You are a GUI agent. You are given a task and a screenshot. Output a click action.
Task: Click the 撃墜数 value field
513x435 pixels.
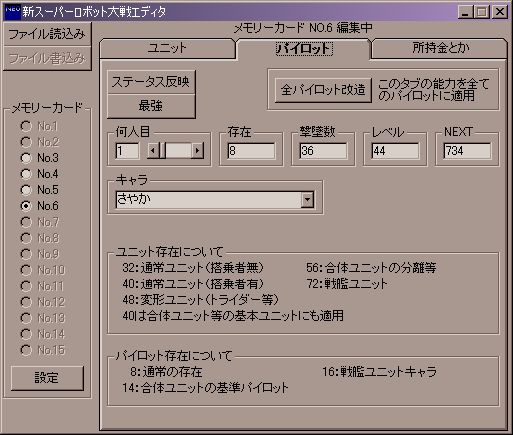(323, 151)
